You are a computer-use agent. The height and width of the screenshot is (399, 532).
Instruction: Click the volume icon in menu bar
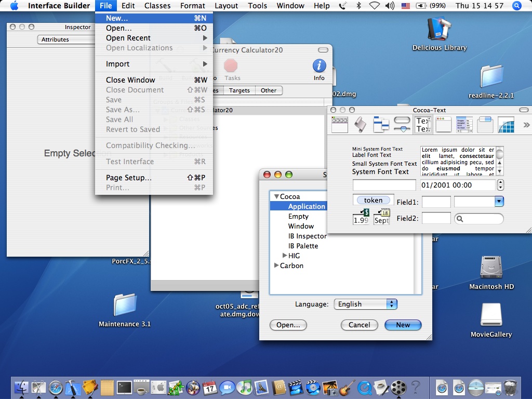click(390, 6)
